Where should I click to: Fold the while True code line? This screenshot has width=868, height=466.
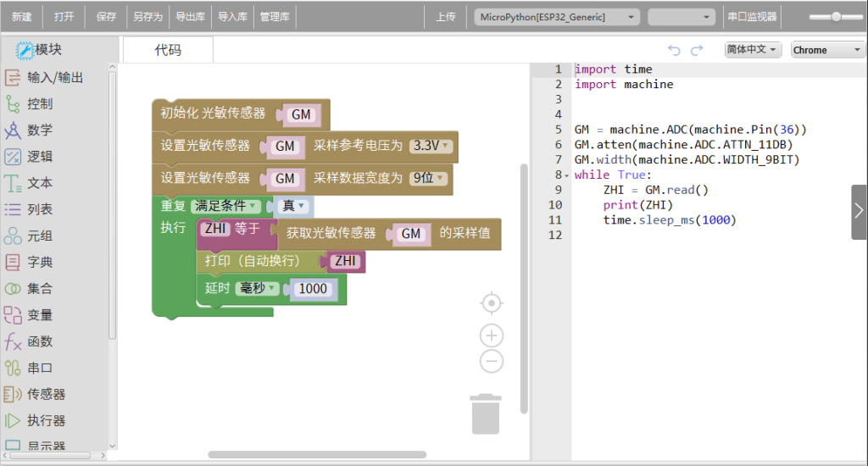567,175
